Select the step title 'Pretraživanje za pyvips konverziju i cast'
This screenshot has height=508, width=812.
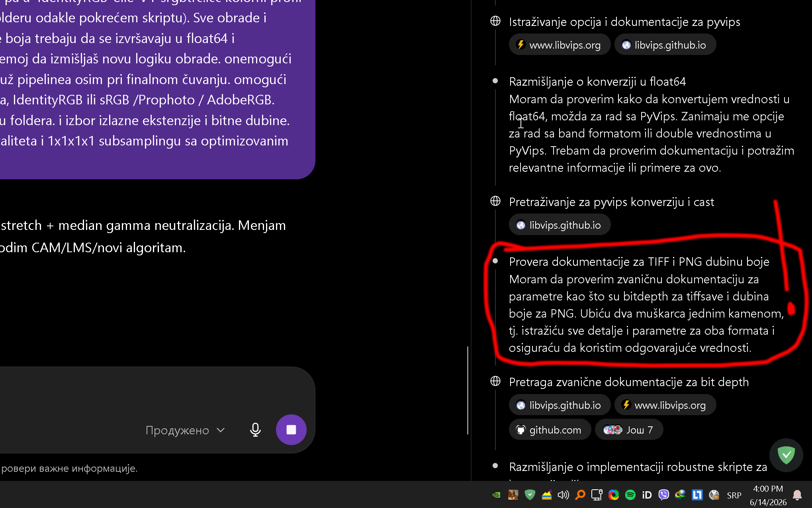click(x=612, y=202)
